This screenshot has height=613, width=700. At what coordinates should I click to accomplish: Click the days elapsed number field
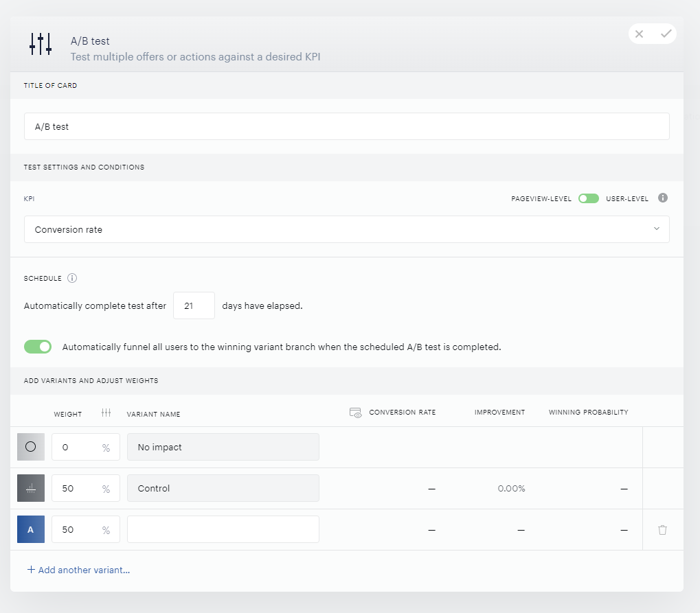click(x=194, y=305)
